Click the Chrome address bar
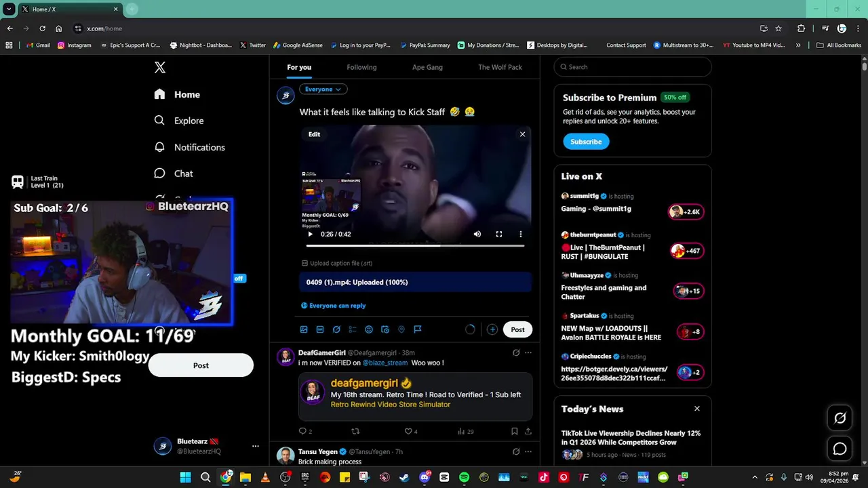The width and height of the screenshot is (868, 488). (x=414, y=28)
